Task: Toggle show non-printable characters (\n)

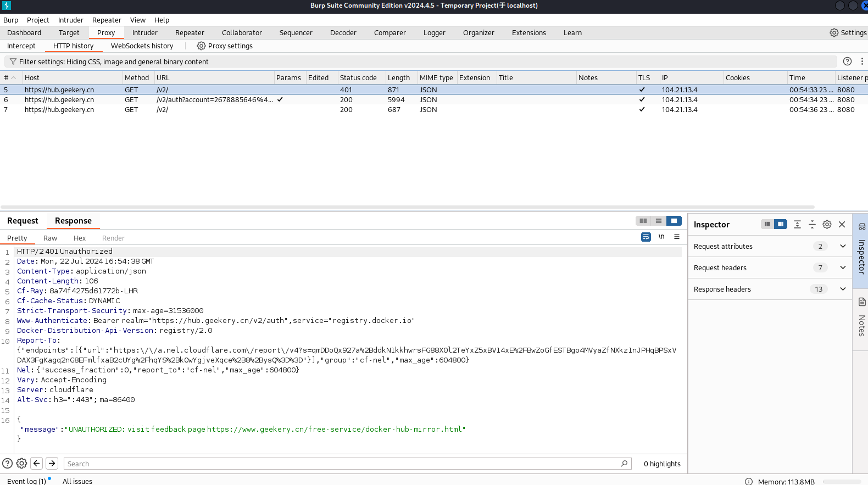Action: [x=661, y=237]
